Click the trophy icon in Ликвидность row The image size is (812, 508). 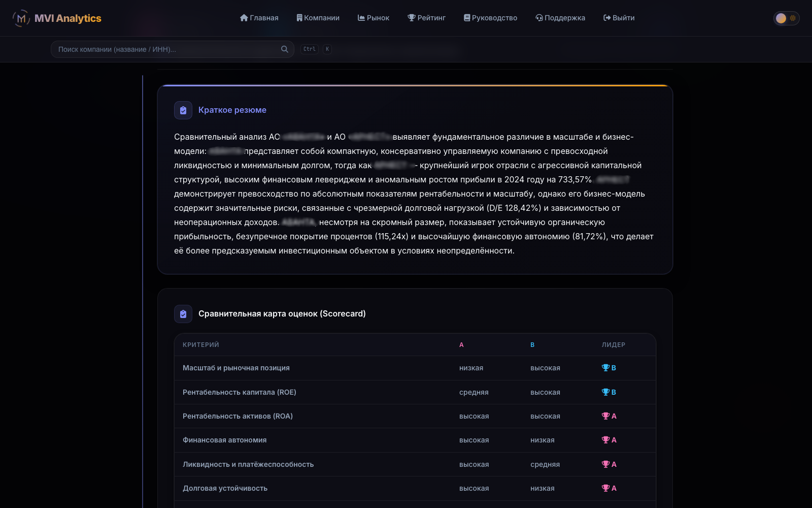(605, 464)
